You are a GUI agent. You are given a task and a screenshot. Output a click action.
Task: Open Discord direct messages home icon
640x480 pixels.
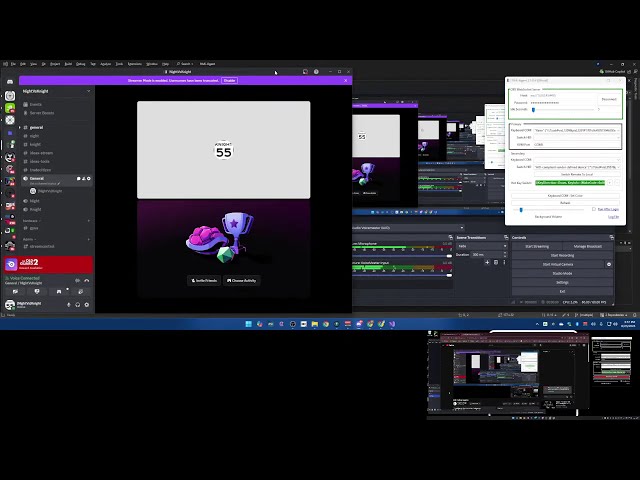(x=10, y=82)
